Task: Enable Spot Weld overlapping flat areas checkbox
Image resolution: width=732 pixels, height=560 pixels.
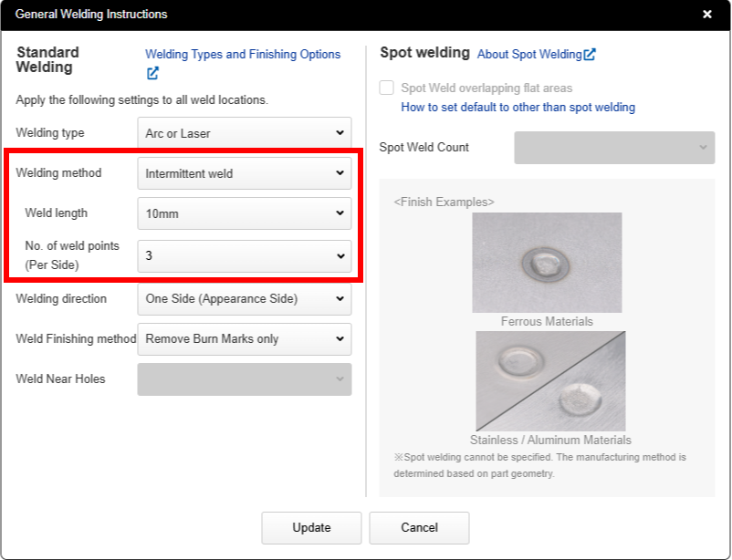Action: click(x=387, y=88)
